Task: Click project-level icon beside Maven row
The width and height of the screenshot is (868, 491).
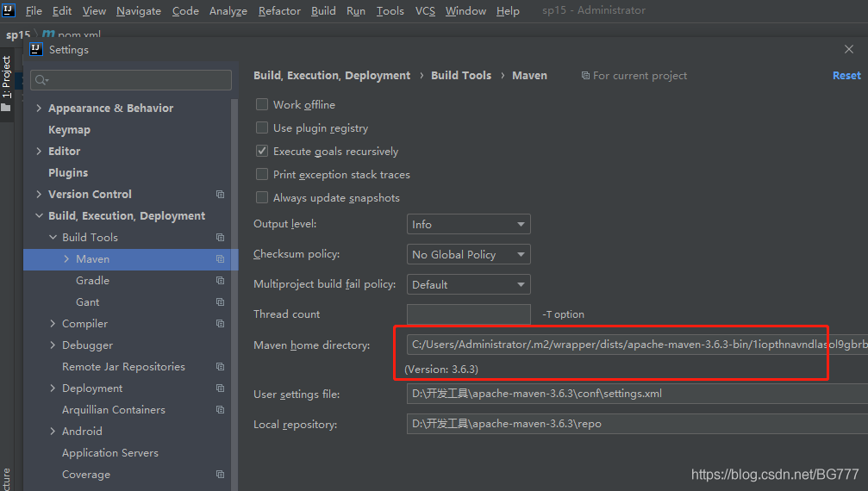Action: click(221, 258)
